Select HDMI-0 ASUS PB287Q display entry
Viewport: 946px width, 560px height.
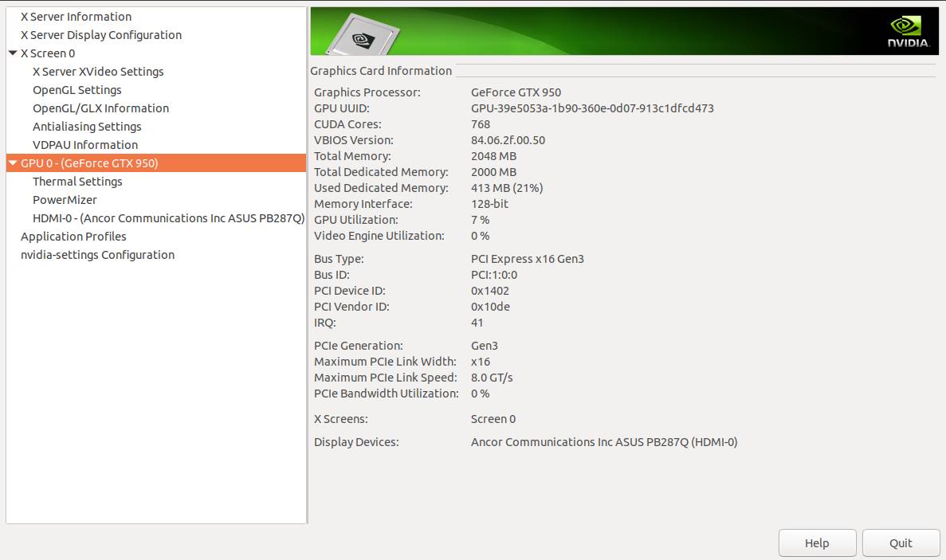click(168, 218)
